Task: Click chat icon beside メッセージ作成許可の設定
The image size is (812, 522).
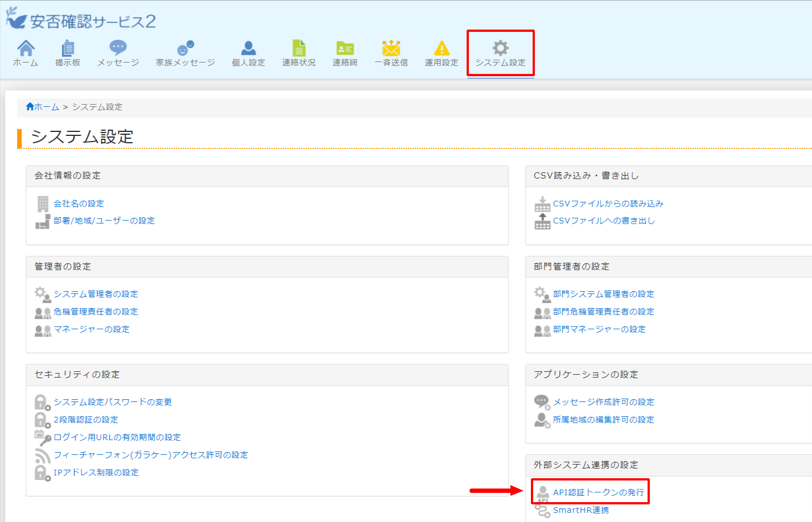Action: pyautogui.click(x=543, y=403)
